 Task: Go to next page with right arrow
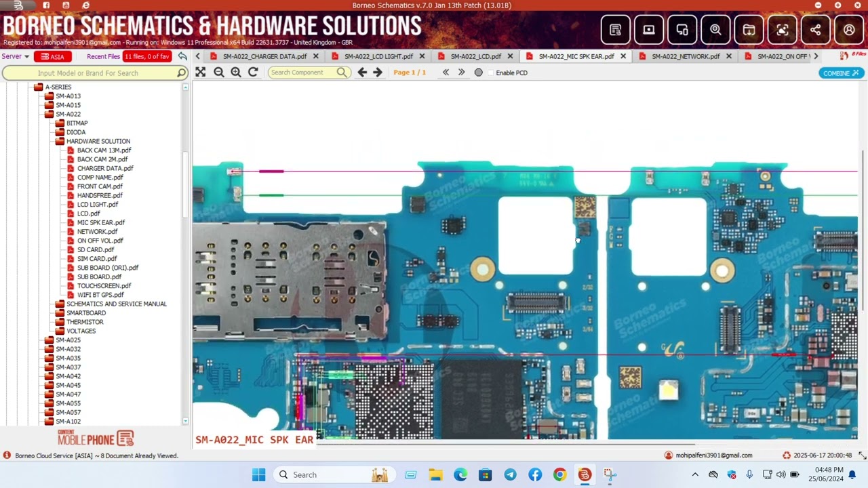[x=378, y=73]
